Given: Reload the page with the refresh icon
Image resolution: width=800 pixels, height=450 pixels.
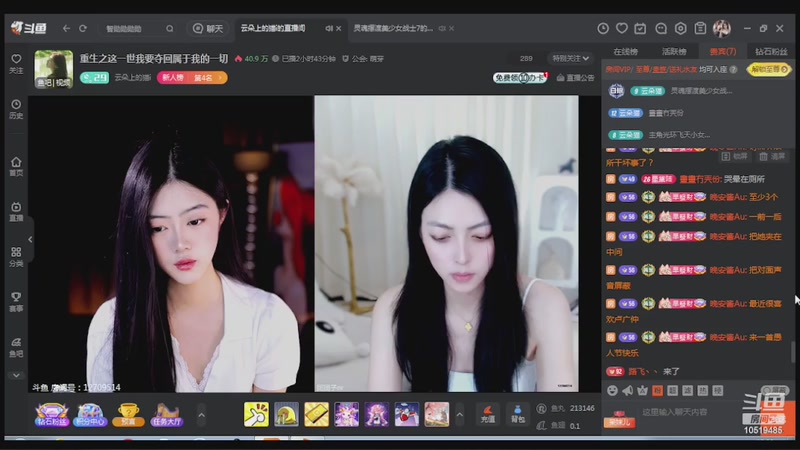Looking at the screenshot, I should point(83,29).
